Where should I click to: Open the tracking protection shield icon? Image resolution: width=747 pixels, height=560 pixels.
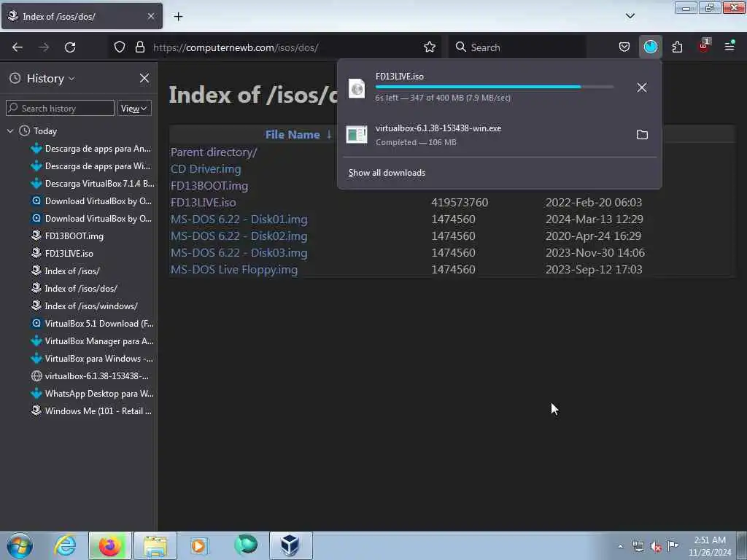click(x=120, y=47)
